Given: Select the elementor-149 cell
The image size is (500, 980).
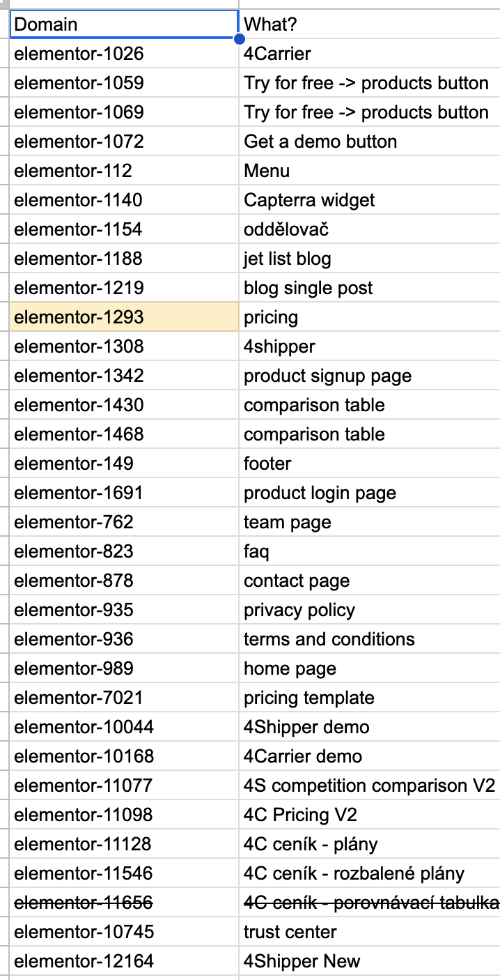Looking at the screenshot, I should 124,464.
